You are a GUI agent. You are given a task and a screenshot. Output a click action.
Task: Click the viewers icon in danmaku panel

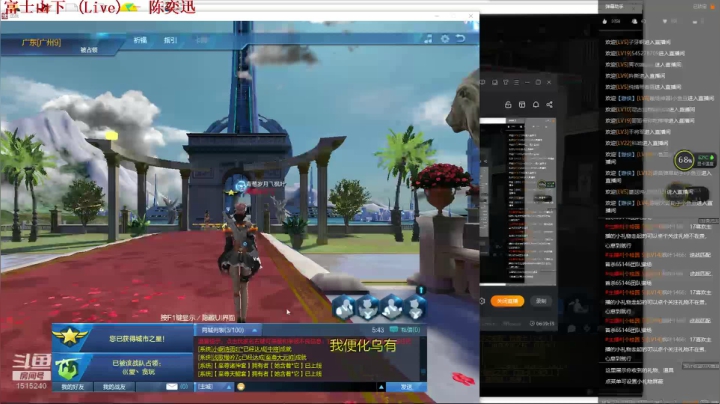pyautogui.click(x=635, y=21)
